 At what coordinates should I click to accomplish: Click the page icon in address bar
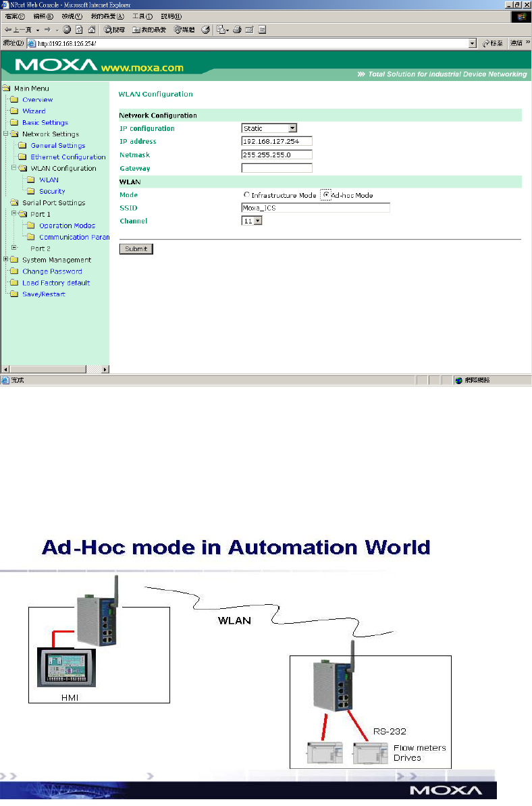point(31,44)
